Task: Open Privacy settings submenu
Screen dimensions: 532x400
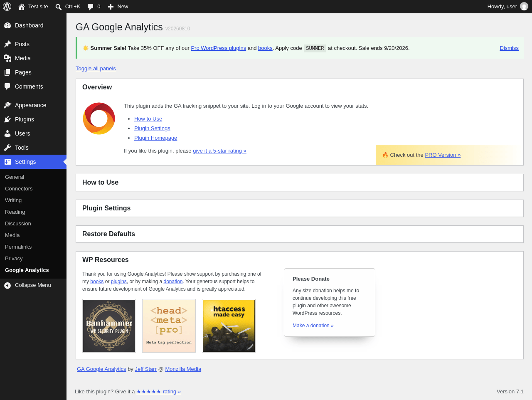Action: 14,259
